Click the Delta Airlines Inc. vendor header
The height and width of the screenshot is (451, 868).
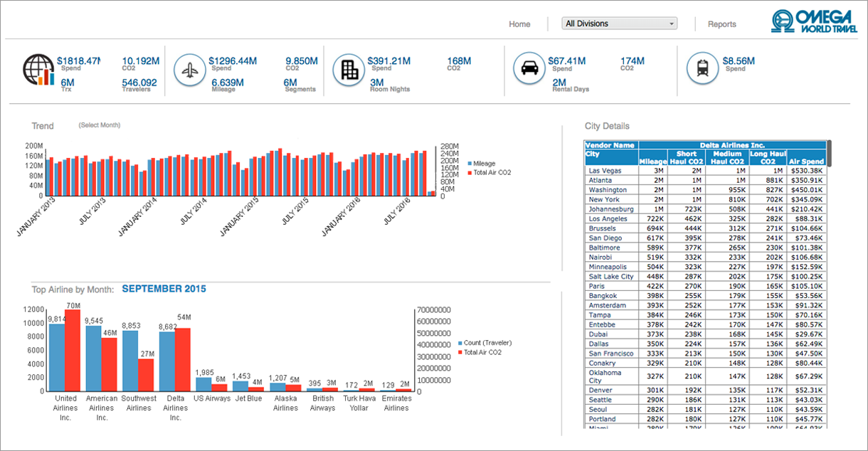pos(732,145)
